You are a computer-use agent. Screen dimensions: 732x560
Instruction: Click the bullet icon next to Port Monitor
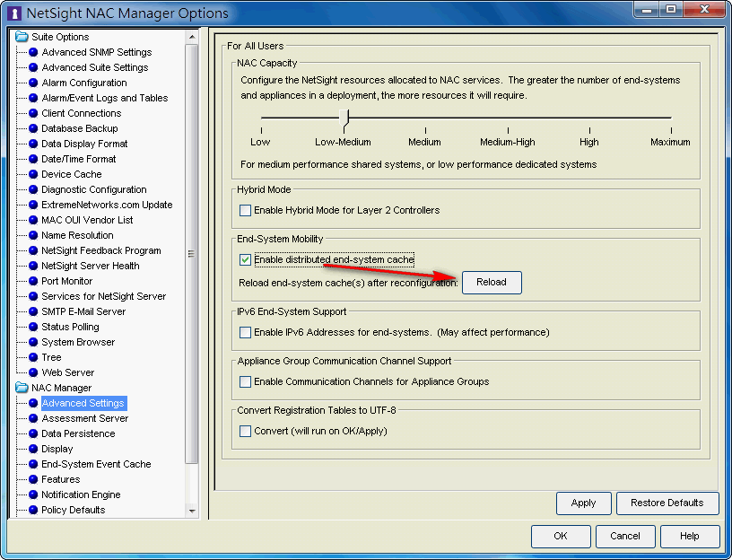point(33,281)
